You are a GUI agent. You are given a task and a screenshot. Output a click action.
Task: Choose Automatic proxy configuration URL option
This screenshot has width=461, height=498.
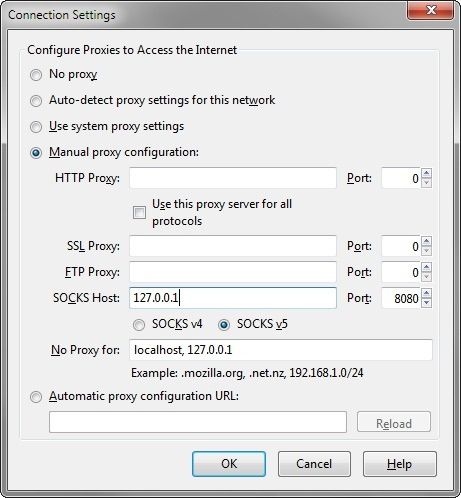(x=36, y=397)
